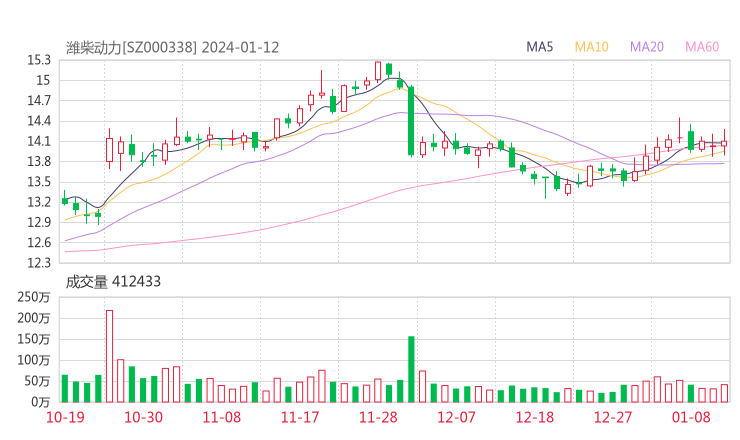Click the 12-18 date axis label
Viewport: 740px width, 440px height.
click(535, 417)
